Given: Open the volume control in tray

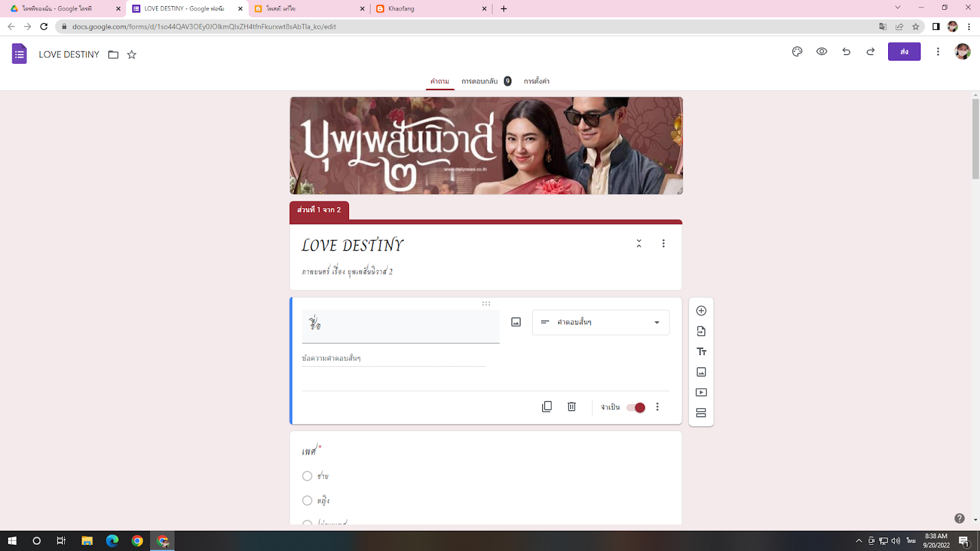Looking at the screenshot, I should pyautogui.click(x=896, y=541).
